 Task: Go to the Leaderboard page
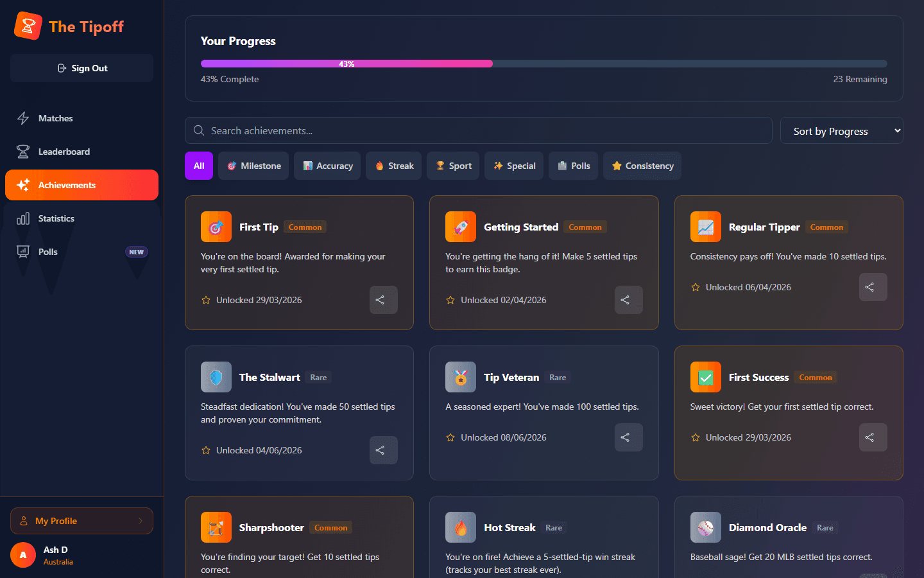tap(82, 152)
